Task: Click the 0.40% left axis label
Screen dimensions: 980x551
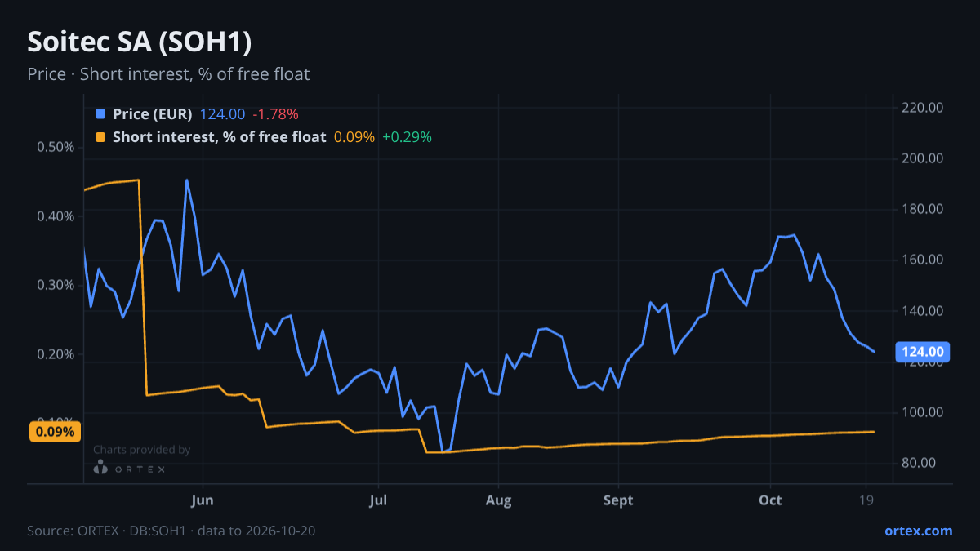Action: click(x=56, y=216)
